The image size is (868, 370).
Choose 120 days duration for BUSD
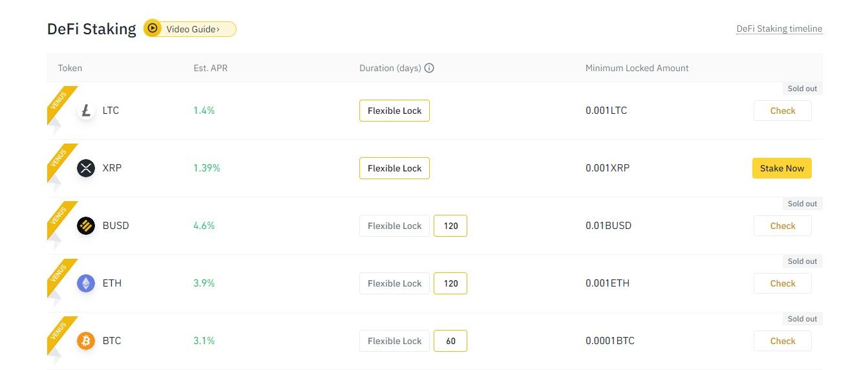pos(450,226)
